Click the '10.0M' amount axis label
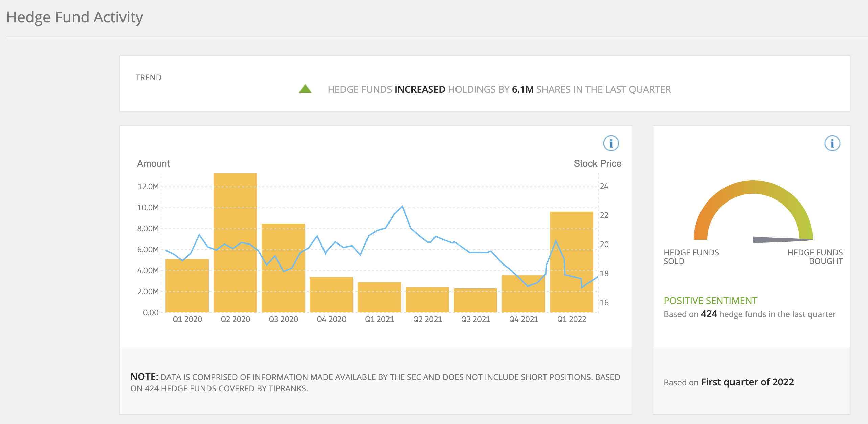The image size is (868, 424). click(x=148, y=208)
